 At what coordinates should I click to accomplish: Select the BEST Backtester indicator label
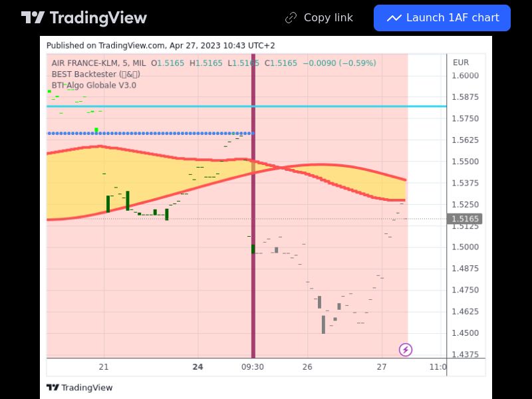[96, 74]
